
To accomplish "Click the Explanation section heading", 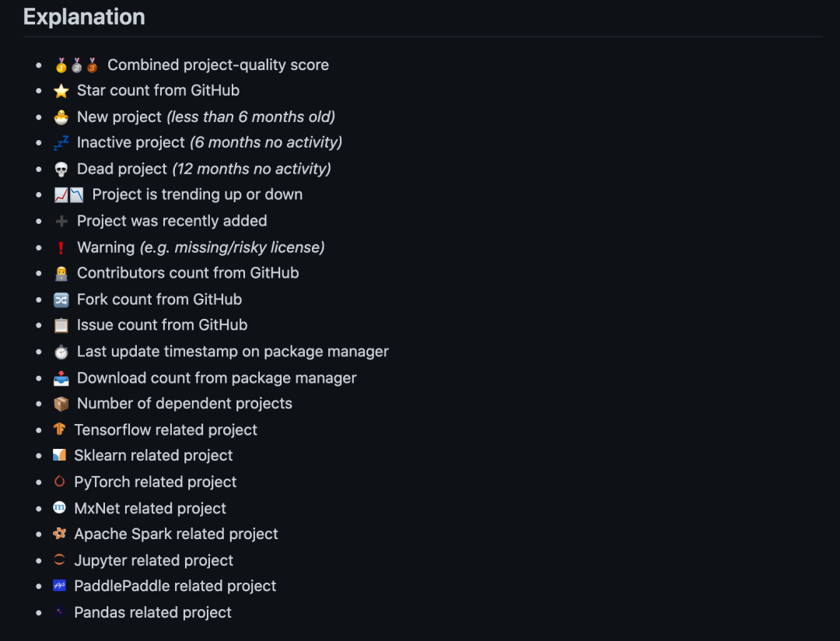I will [x=84, y=17].
